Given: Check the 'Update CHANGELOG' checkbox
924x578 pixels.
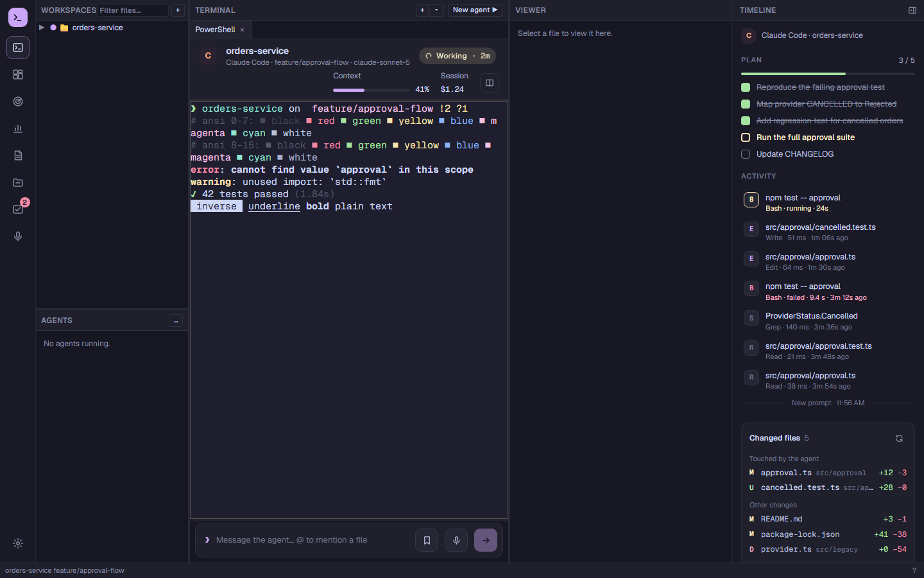Looking at the screenshot, I should pyautogui.click(x=746, y=154).
